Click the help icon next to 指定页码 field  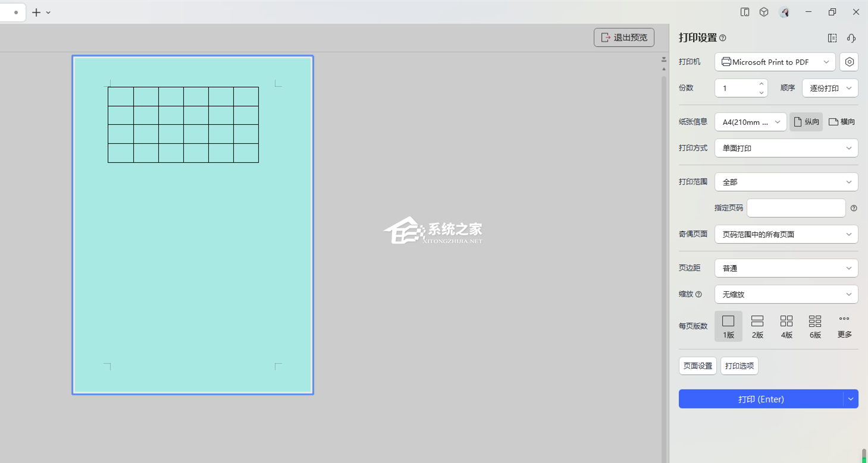point(854,208)
